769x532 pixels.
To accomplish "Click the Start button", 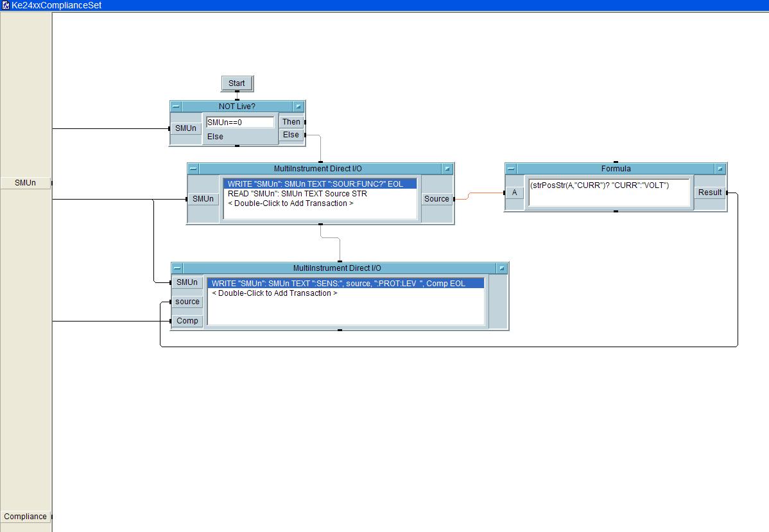I will 237,83.
